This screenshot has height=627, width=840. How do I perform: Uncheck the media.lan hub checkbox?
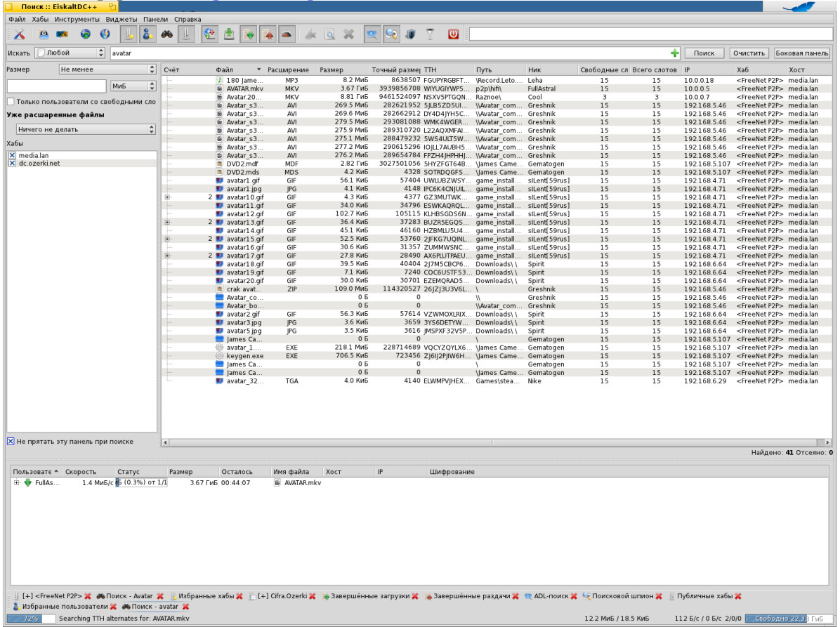tap(12, 155)
